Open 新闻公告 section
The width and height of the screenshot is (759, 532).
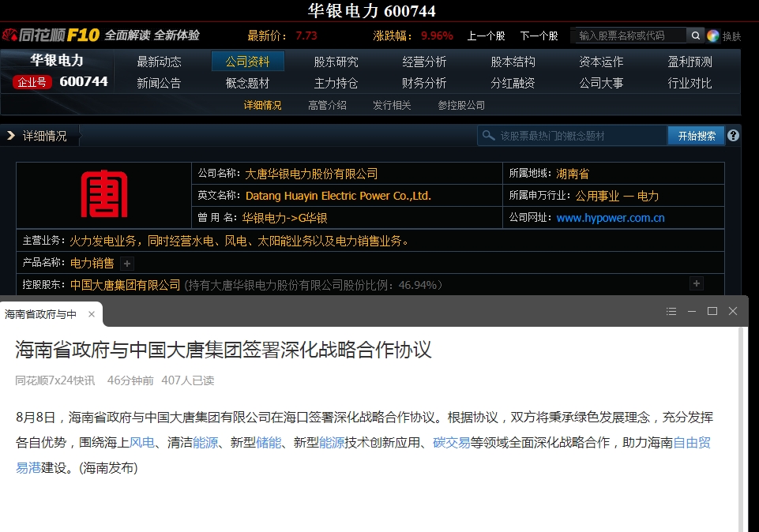tap(159, 83)
